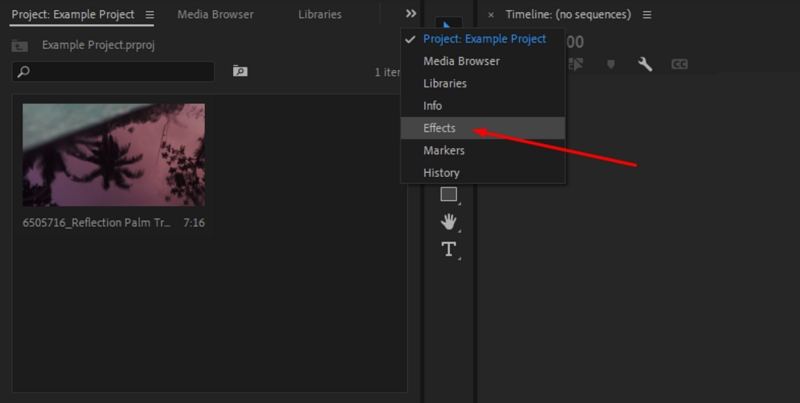Click the double-chevron panel overflow button
The image size is (800, 403).
coord(411,14)
